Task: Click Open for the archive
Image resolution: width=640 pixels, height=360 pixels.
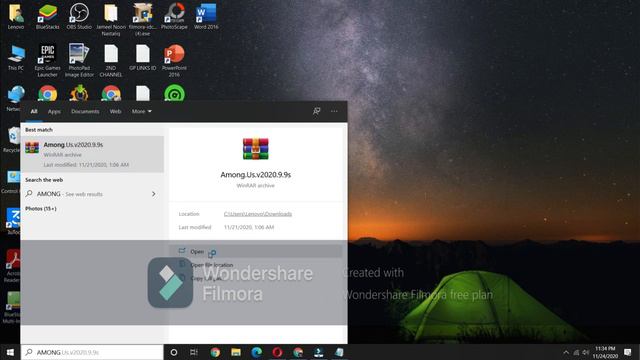Action: (256, 251)
